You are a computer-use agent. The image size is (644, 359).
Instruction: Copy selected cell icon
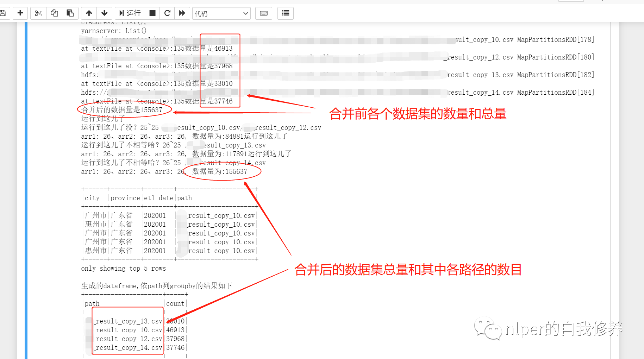(x=54, y=13)
